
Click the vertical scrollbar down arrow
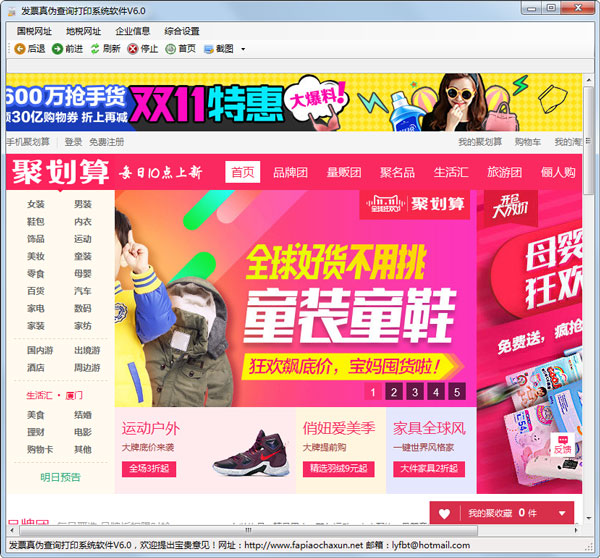tap(588, 518)
